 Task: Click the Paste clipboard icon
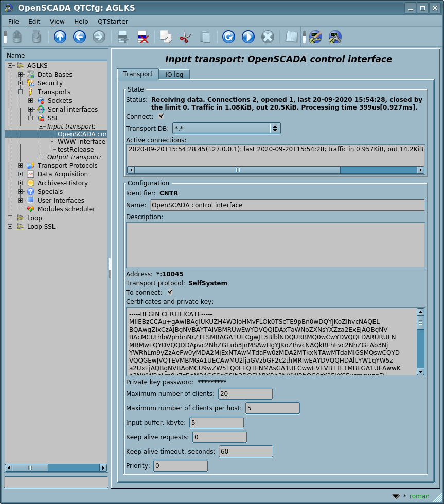click(205, 37)
